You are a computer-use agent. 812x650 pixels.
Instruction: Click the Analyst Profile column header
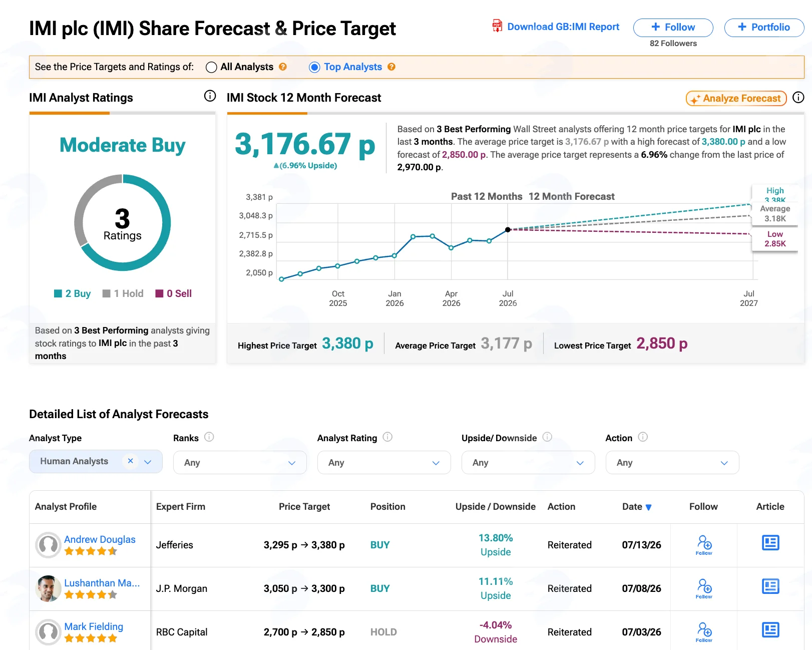[x=66, y=506]
